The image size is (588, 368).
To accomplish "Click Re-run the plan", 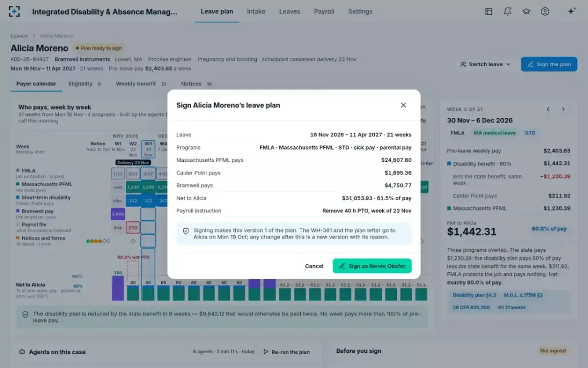I will [286, 352].
